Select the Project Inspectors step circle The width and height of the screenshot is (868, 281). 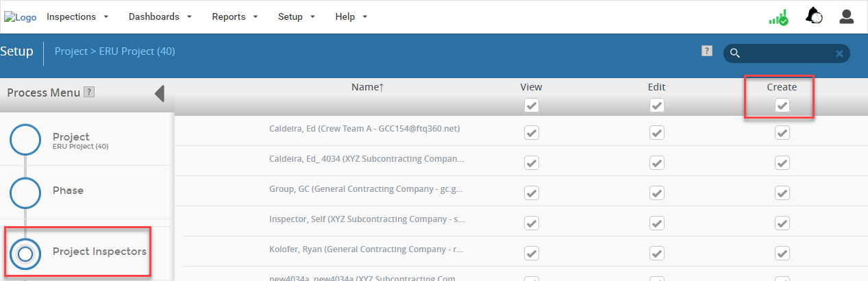pyautogui.click(x=25, y=254)
